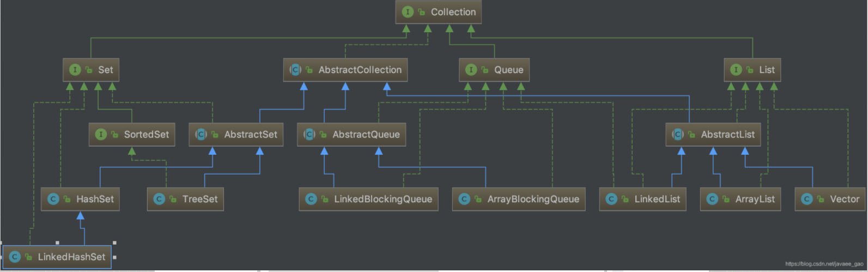Click the public visibility lock icon on HashSet
The width and height of the screenshot is (868, 272).
(67, 200)
